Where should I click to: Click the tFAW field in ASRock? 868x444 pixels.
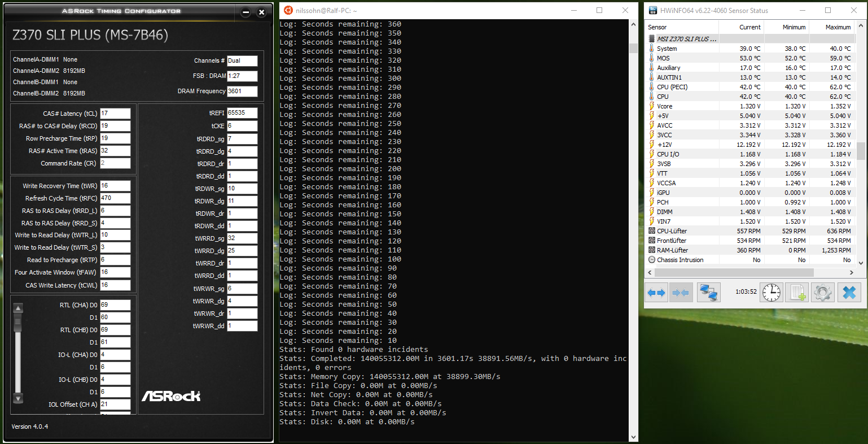click(x=115, y=272)
